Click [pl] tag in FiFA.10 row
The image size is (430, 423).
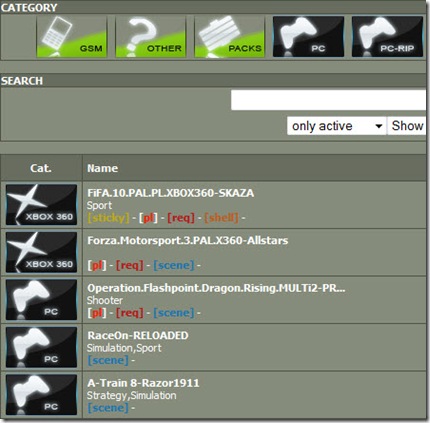pos(148,218)
